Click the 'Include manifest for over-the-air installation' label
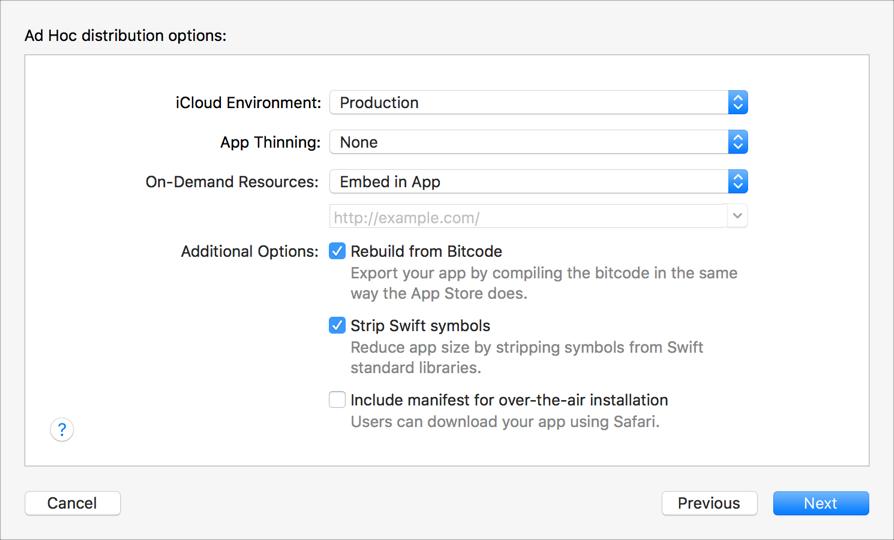This screenshot has width=894, height=540. (x=509, y=400)
